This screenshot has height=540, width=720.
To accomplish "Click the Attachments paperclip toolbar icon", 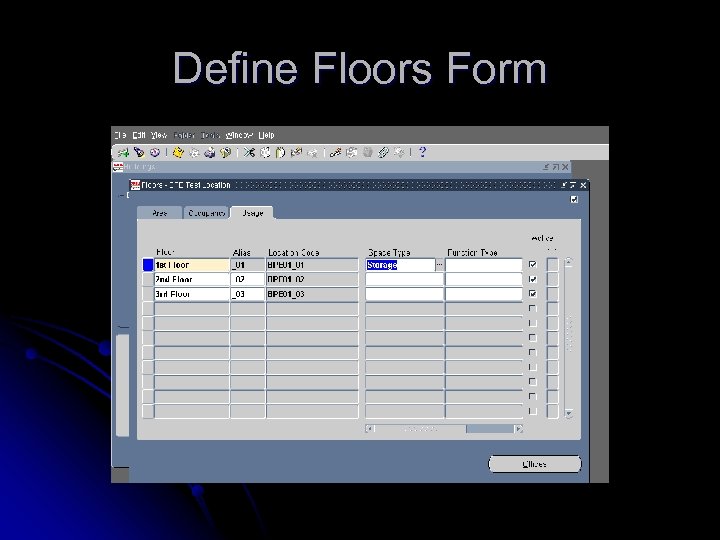I will coord(383,152).
